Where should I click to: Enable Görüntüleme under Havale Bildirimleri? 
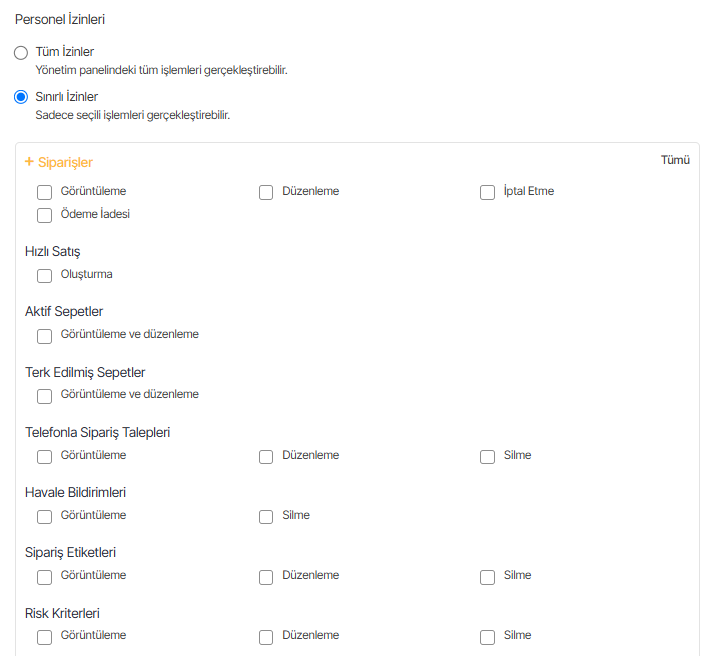pyautogui.click(x=44, y=517)
